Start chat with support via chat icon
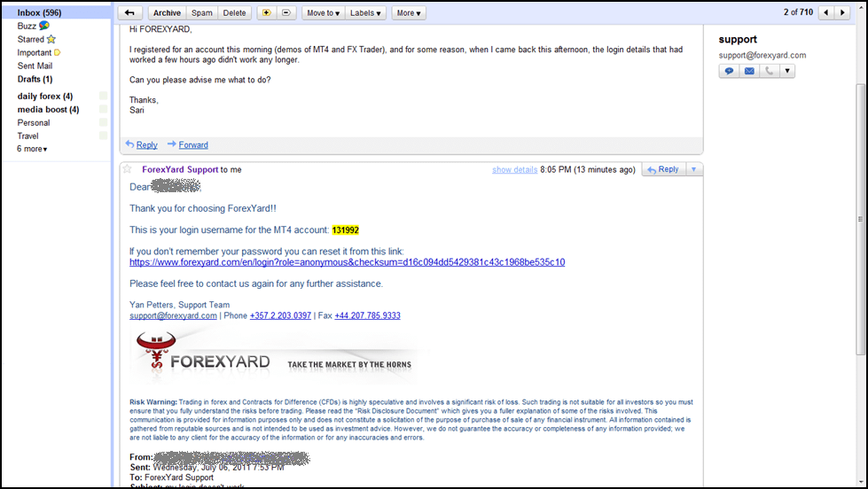 (x=729, y=71)
